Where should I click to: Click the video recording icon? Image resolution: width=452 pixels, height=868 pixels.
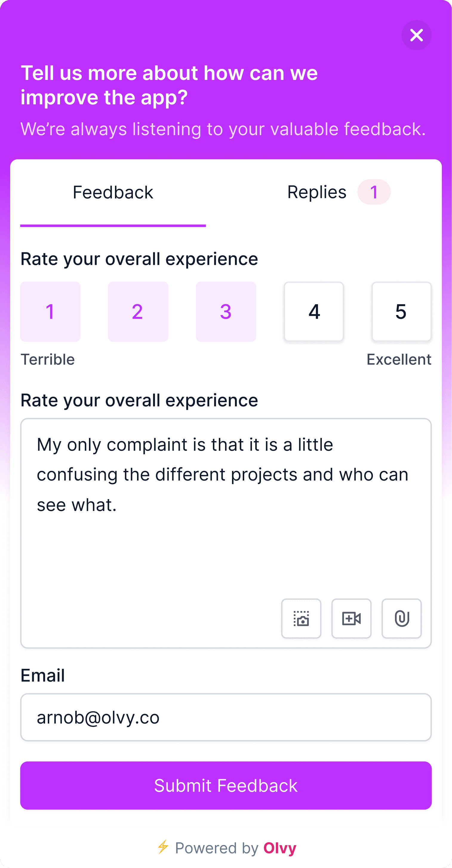click(351, 618)
